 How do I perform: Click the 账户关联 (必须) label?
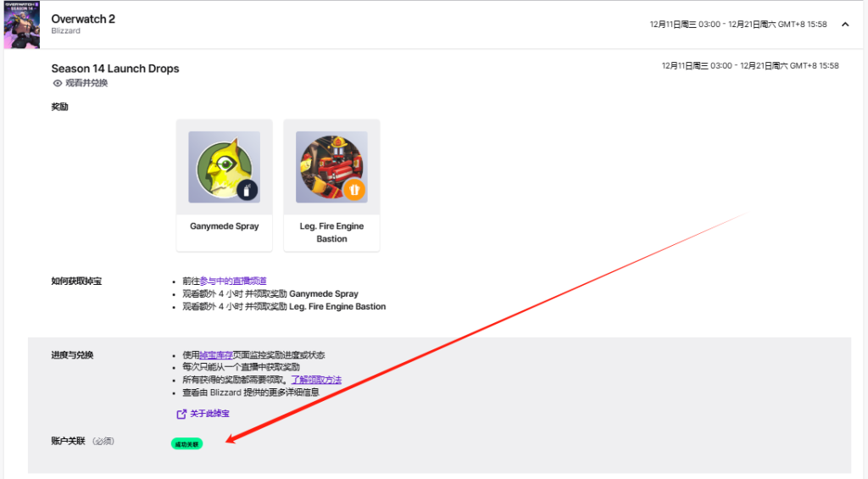pyautogui.click(x=82, y=441)
